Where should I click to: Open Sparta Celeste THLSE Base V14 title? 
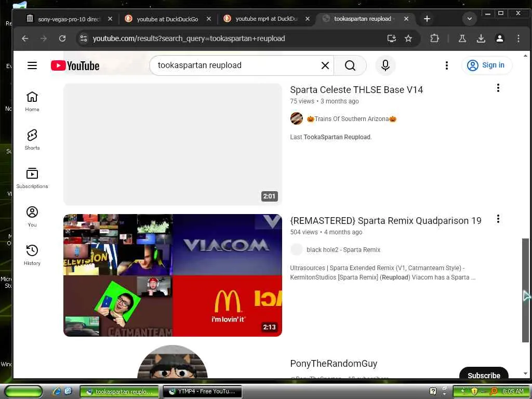356,89
